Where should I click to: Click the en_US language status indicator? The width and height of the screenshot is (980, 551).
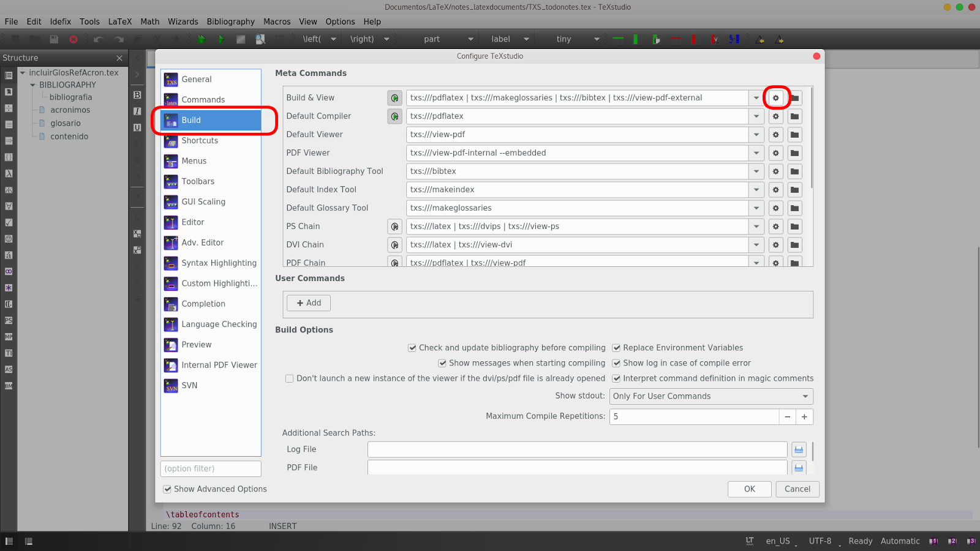tap(778, 541)
